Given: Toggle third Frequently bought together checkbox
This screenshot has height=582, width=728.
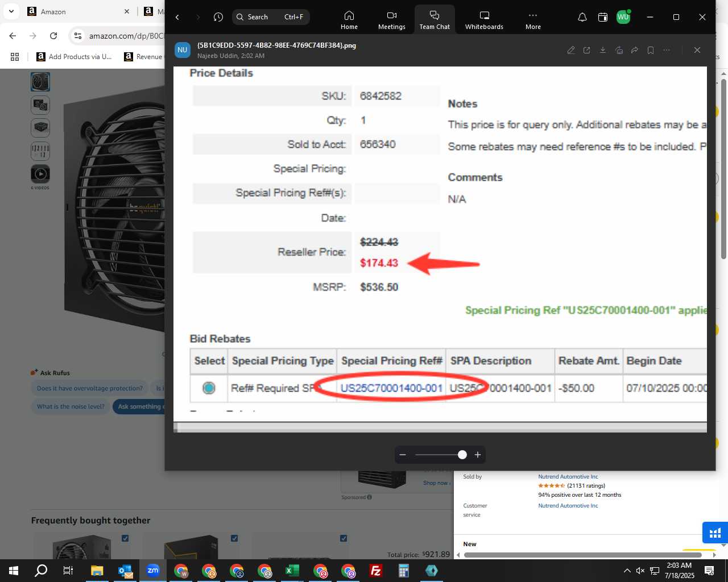Looking at the screenshot, I should coord(344,538).
